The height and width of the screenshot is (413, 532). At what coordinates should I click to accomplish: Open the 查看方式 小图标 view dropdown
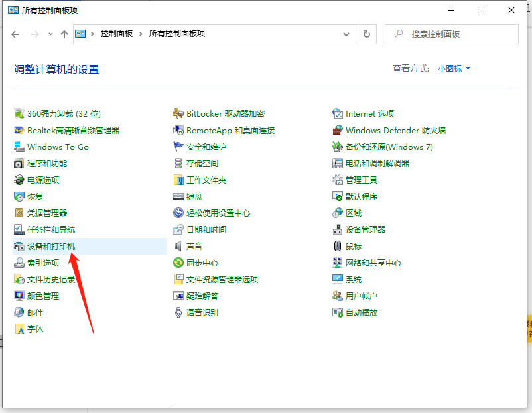tap(452, 68)
